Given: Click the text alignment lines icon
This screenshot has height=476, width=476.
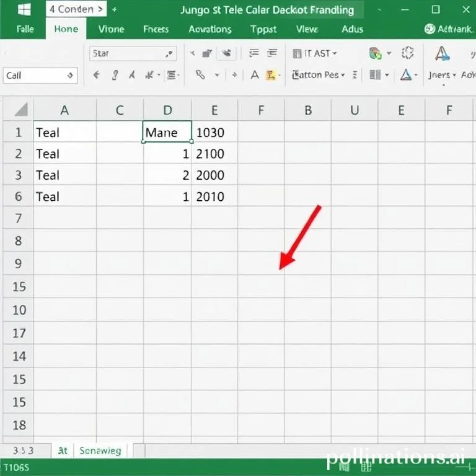Looking at the screenshot, I should click(173, 75).
